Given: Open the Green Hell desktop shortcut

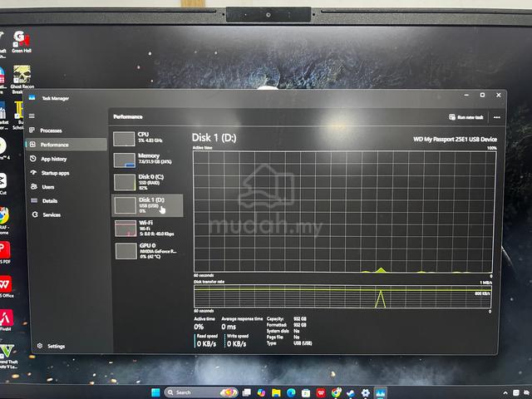Looking at the screenshot, I should point(22,42).
